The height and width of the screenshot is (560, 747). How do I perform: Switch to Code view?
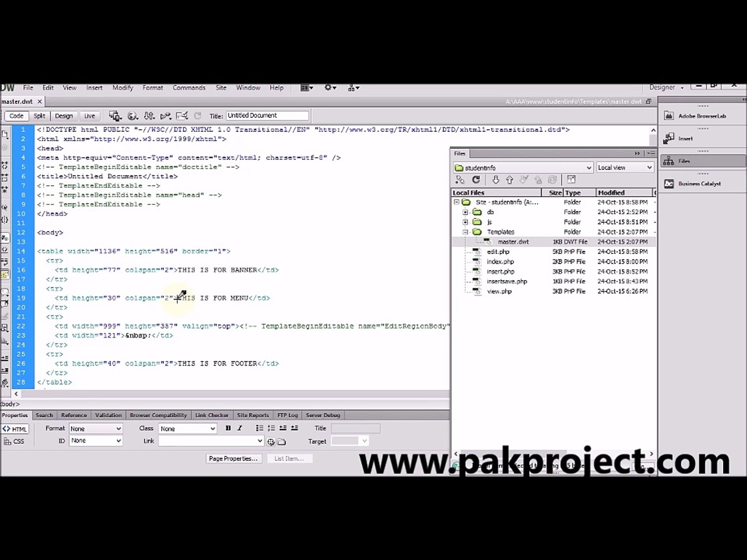point(16,116)
